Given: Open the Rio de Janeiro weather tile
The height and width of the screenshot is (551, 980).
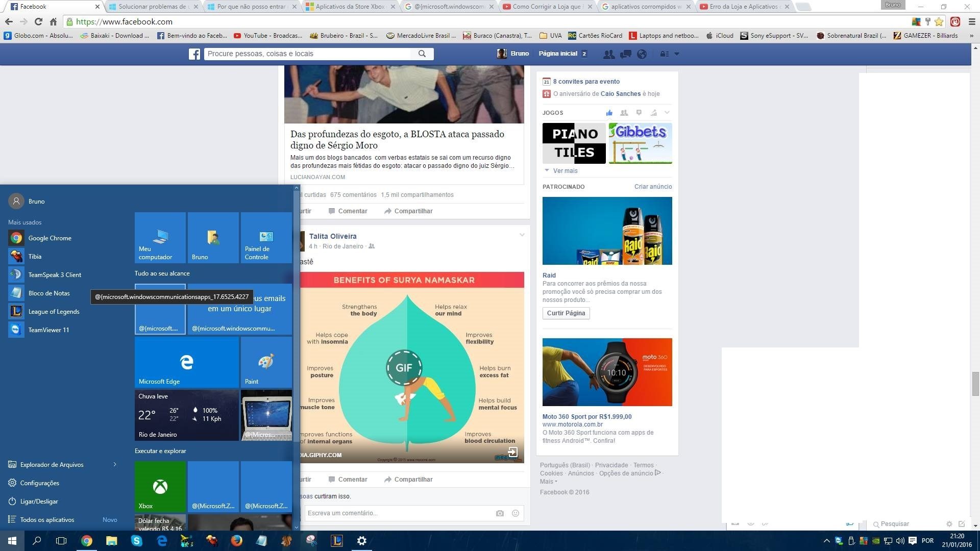Looking at the screenshot, I should (x=187, y=415).
